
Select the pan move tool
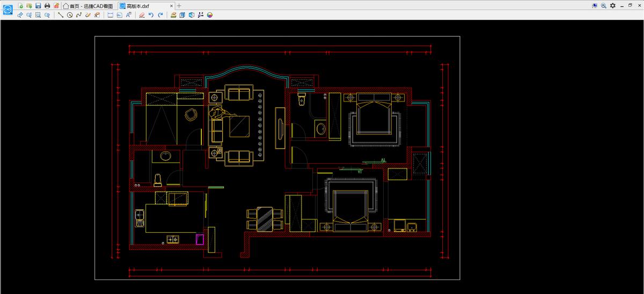pyautogui.click(x=20, y=15)
